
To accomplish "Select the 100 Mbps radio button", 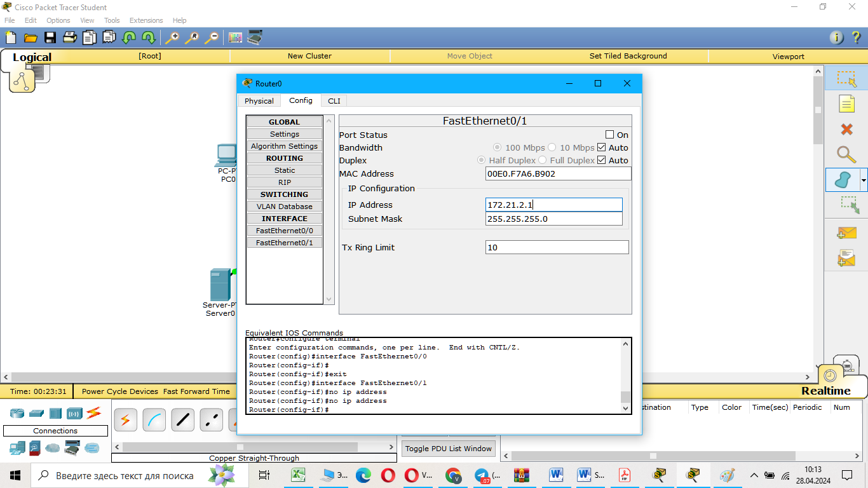I will click(497, 147).
